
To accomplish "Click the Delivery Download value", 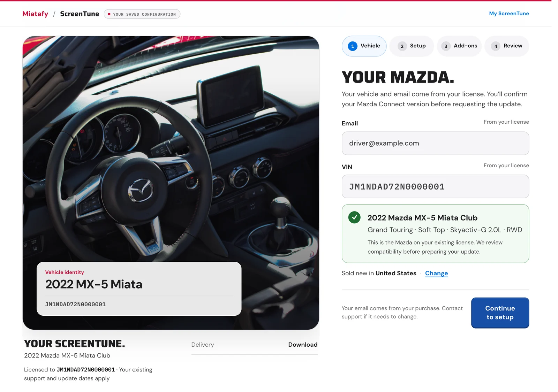I will click(303, 345).
